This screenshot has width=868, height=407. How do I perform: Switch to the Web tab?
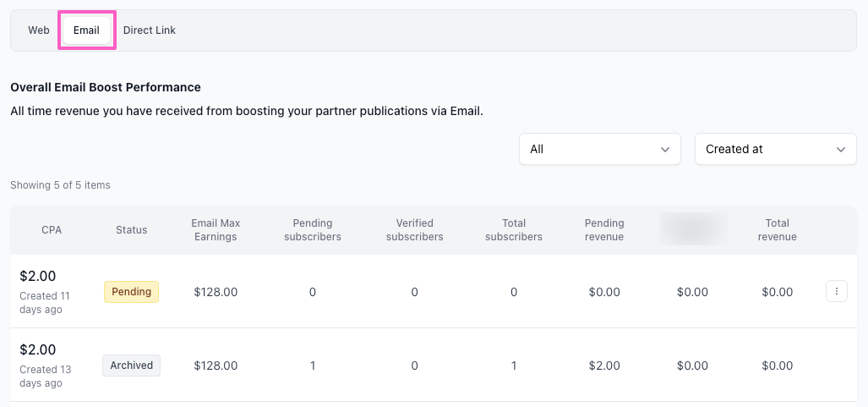tap(39, 30)
